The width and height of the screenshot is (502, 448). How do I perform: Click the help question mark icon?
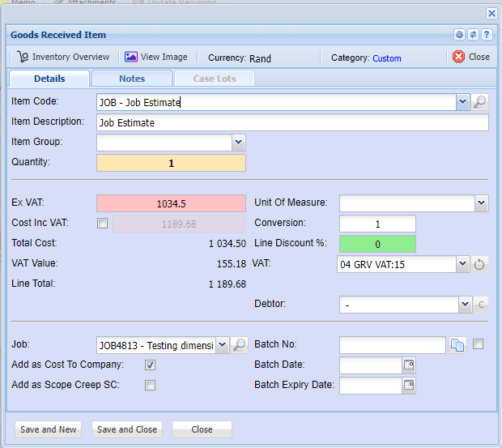click(x=487, y=35)
